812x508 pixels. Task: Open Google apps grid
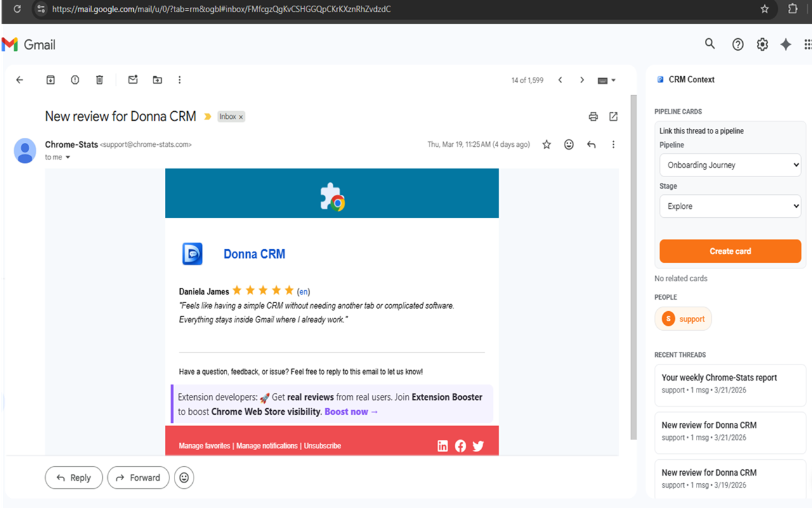(808, 44)
